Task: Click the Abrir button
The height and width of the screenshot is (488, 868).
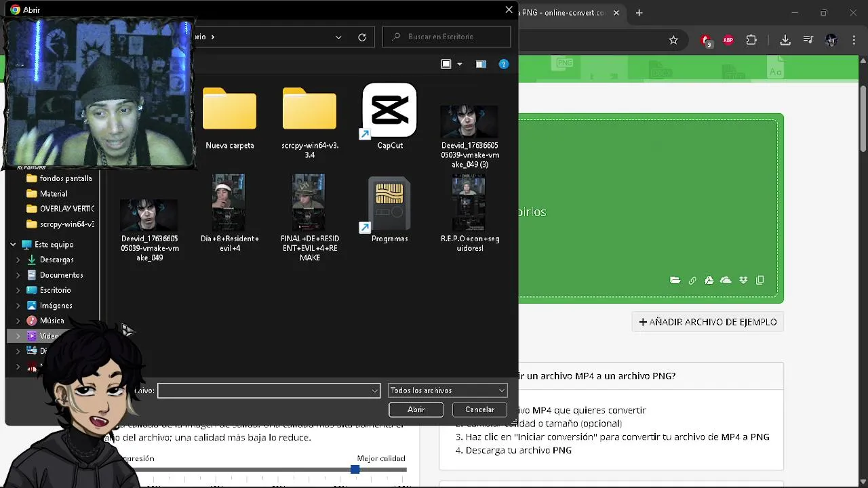Action: coord(416,409)
